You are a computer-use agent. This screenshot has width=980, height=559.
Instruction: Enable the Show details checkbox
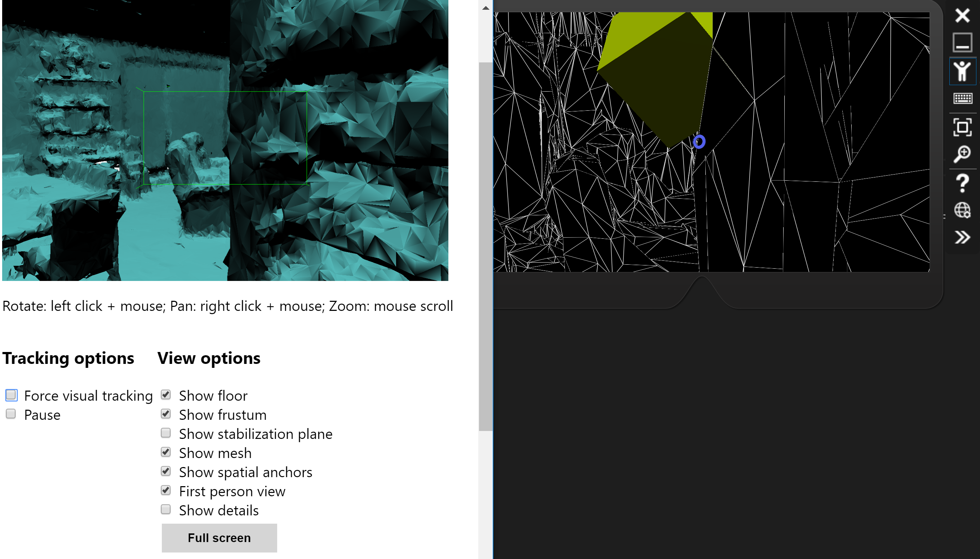(166, 510)
